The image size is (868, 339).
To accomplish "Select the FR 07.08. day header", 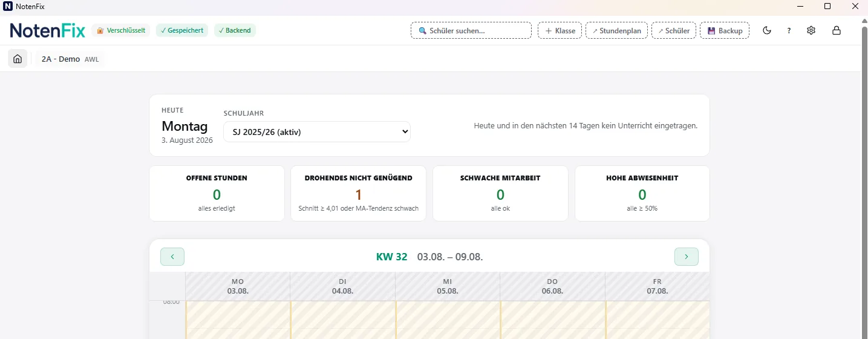I will click(x=658, y=286).
